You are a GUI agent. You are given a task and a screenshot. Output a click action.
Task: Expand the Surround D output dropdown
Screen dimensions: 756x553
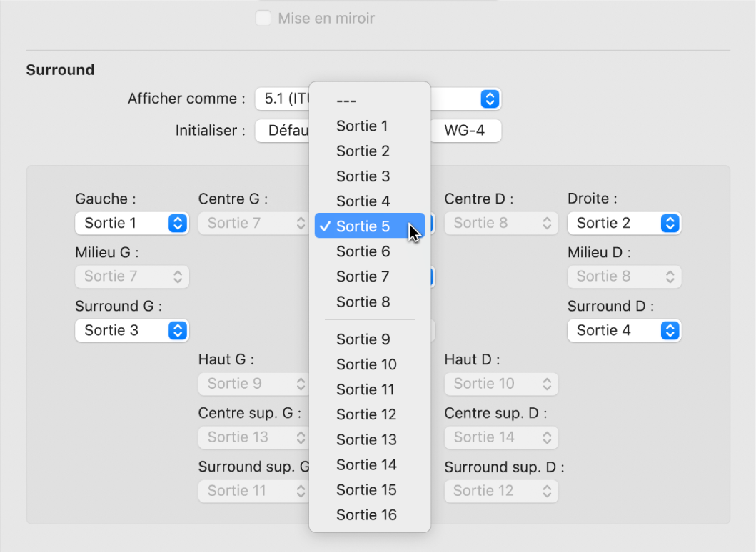pos(624,331)
